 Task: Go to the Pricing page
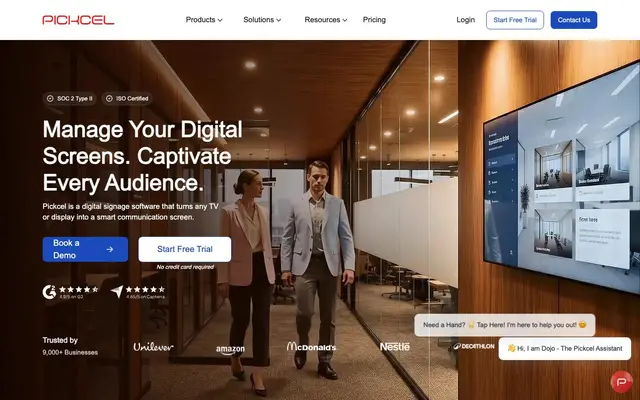pos(374,20)
